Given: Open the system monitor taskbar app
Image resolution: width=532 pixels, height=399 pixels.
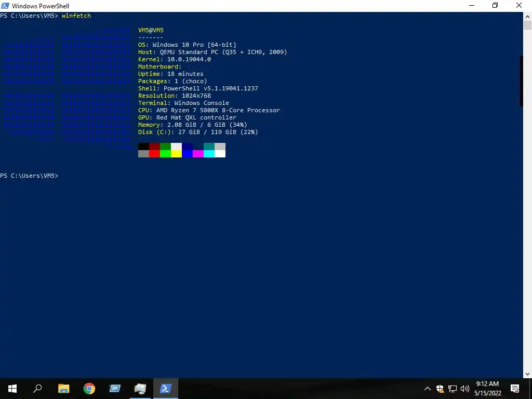Looking at the screenshot, I should pos(140,389).
